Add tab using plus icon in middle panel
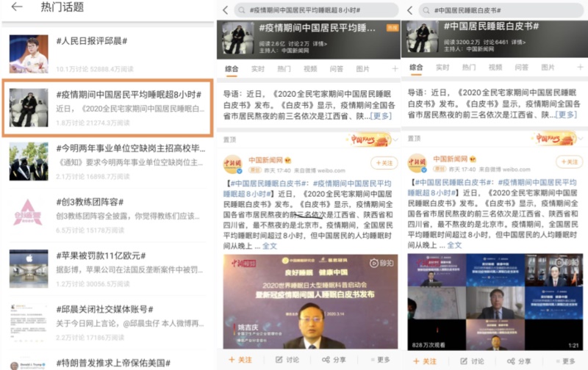588x370 pixels. (x=395, y=68)
